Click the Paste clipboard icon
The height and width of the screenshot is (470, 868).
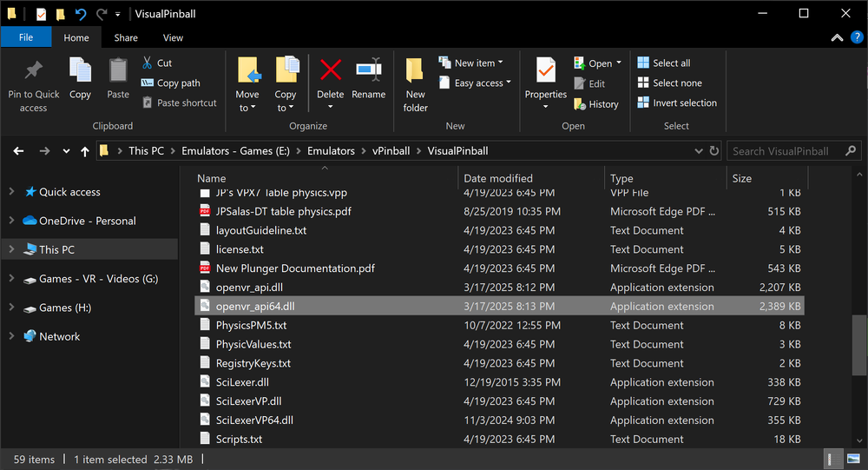(x=118, y=70)
